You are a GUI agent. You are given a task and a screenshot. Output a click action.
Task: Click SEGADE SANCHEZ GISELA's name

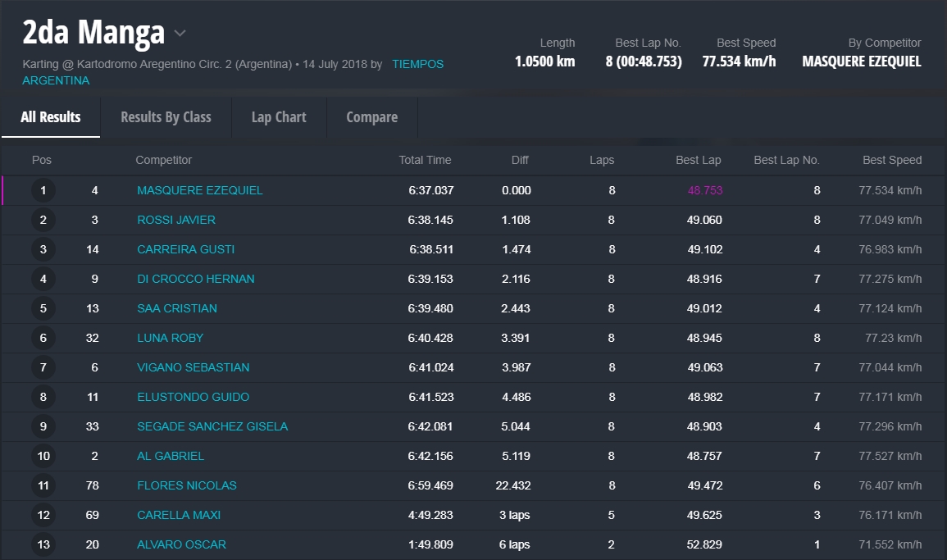click(x=212, y=426)
